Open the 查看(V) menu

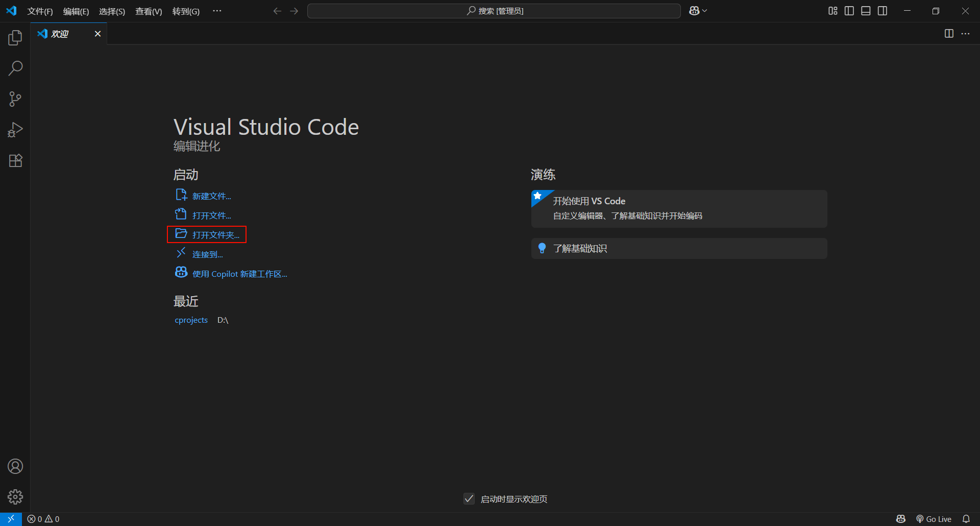pyautogui.click(x=149, y=11)
